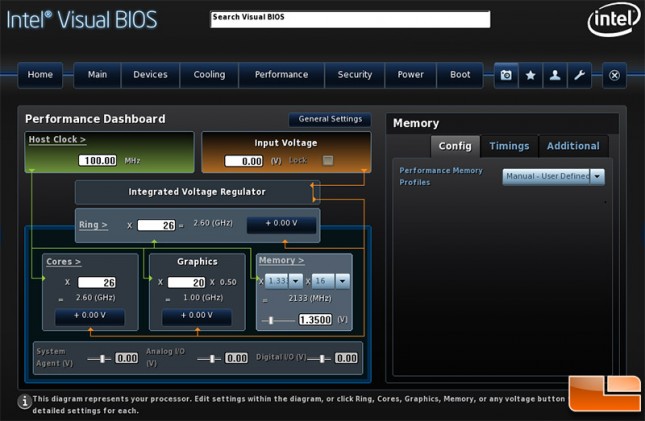Click the Cores + 0.00 V voltage button
The image size is (645, 421).
(90, 316)
